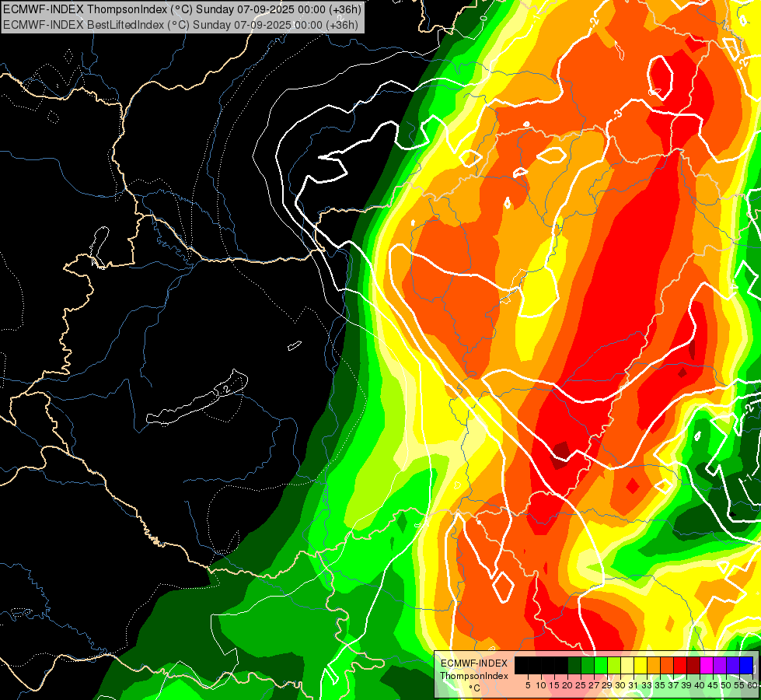Click the light orange 33–35 legend swatch

click(654, 665)
